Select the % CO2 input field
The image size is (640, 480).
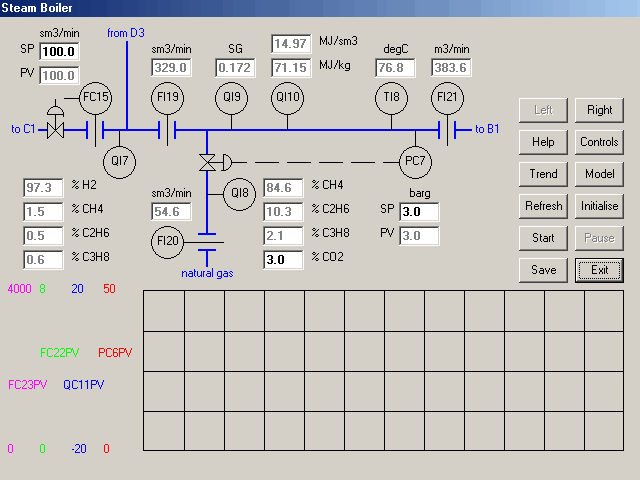282,260
